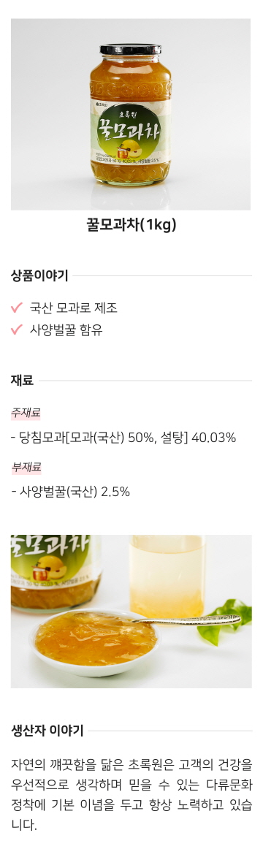Image resolution: width=263 pixels, height=868 pixels.
Task: Click the highlighted 주재료 label
Action: coord(26,412)
